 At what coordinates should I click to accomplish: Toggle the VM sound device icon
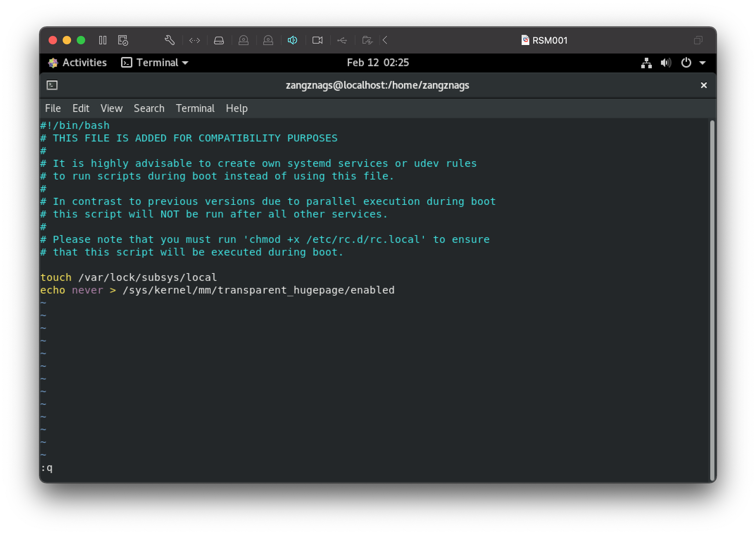click(292, 40)
